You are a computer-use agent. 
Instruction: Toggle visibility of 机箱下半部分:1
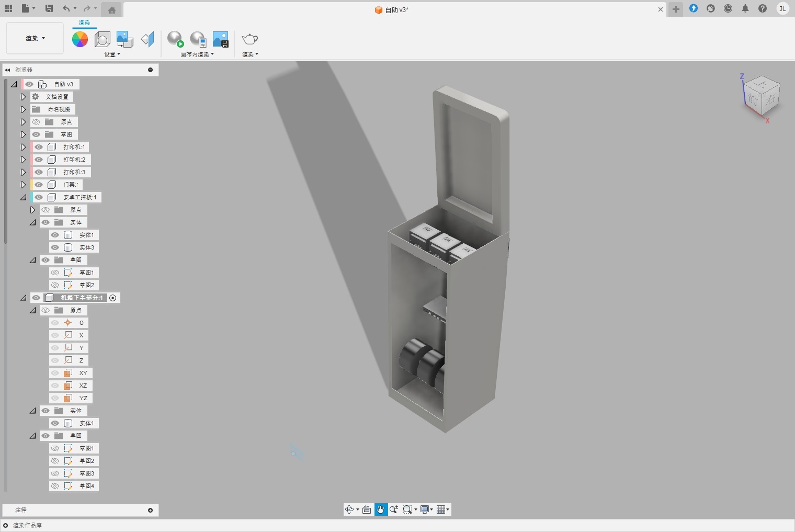pyautogui.click(x=36, y=298)
